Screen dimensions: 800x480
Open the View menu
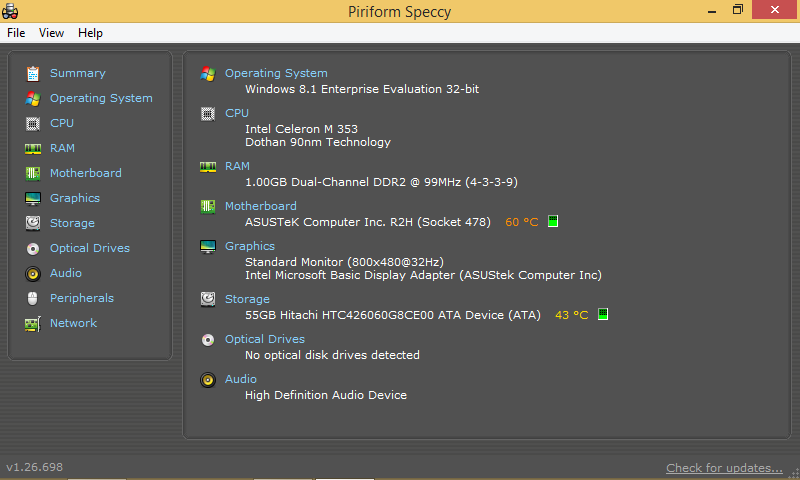(51, 33)
